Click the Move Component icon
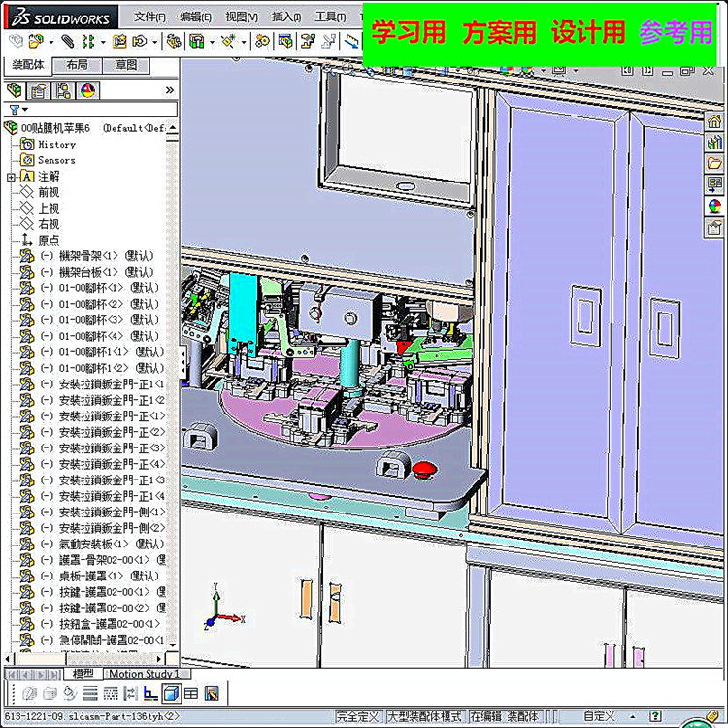The height and width of the screenshot is (728, 728). (140, 42)
